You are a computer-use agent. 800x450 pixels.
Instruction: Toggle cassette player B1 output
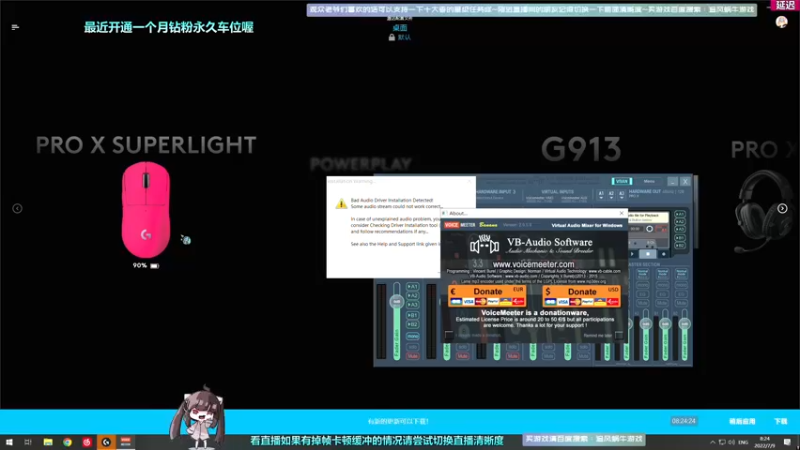680,238
